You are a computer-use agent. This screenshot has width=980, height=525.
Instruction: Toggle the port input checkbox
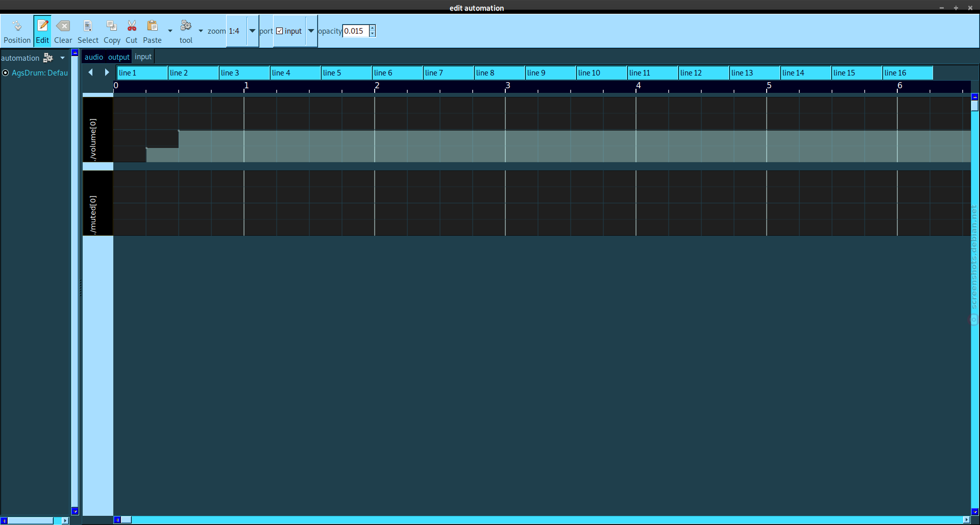[280, 31]
